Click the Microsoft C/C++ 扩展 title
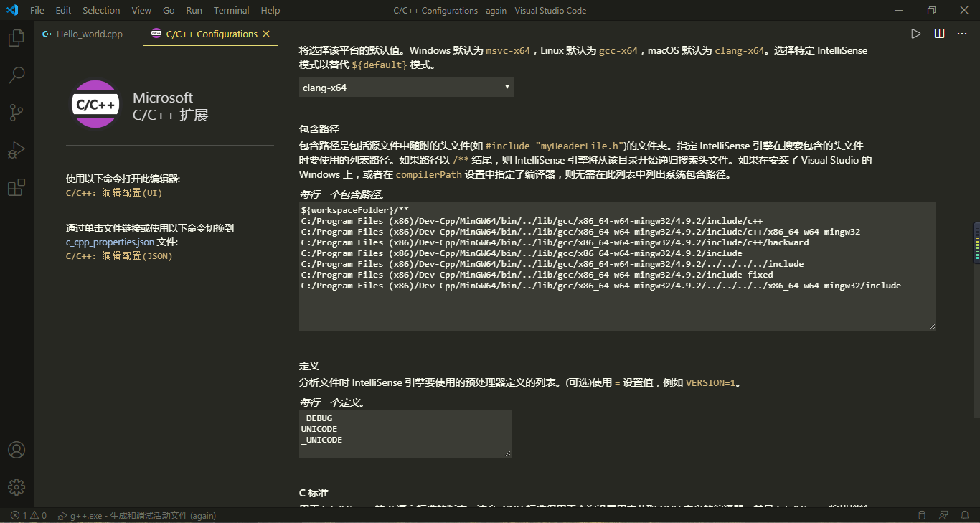 pyautogui.click(x=171, y=106)
